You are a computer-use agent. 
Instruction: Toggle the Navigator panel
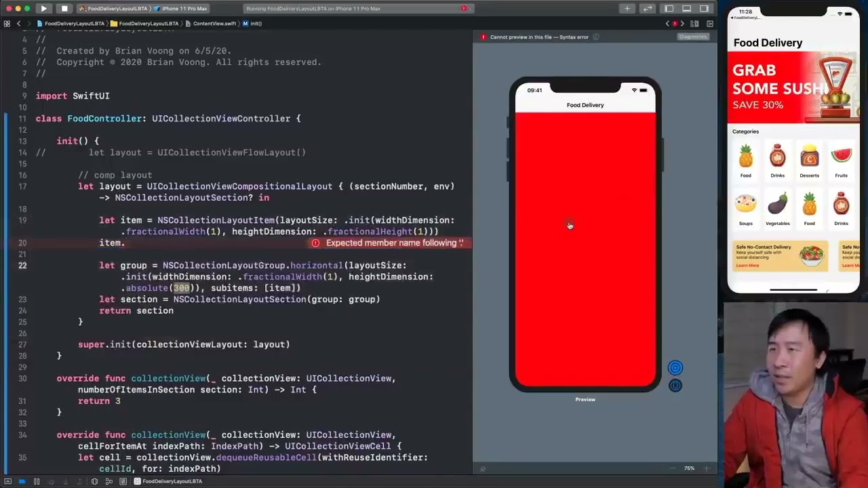coord(669,9)
